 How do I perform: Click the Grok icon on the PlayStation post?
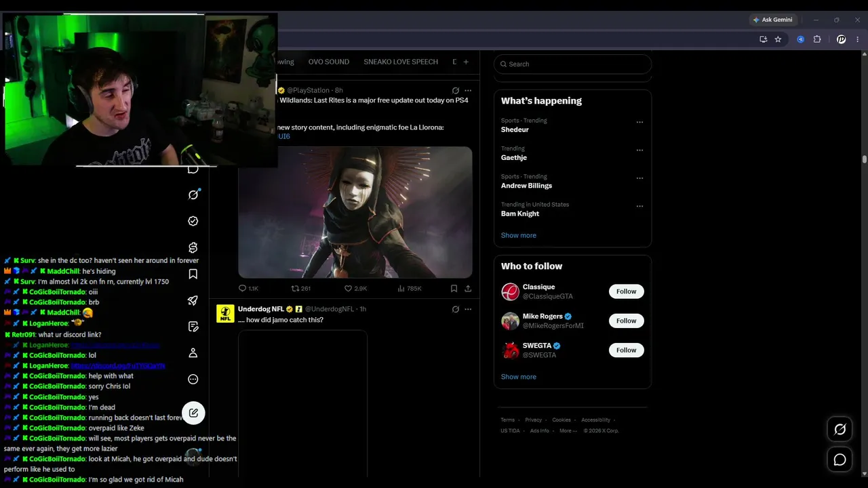coord(456,90)
